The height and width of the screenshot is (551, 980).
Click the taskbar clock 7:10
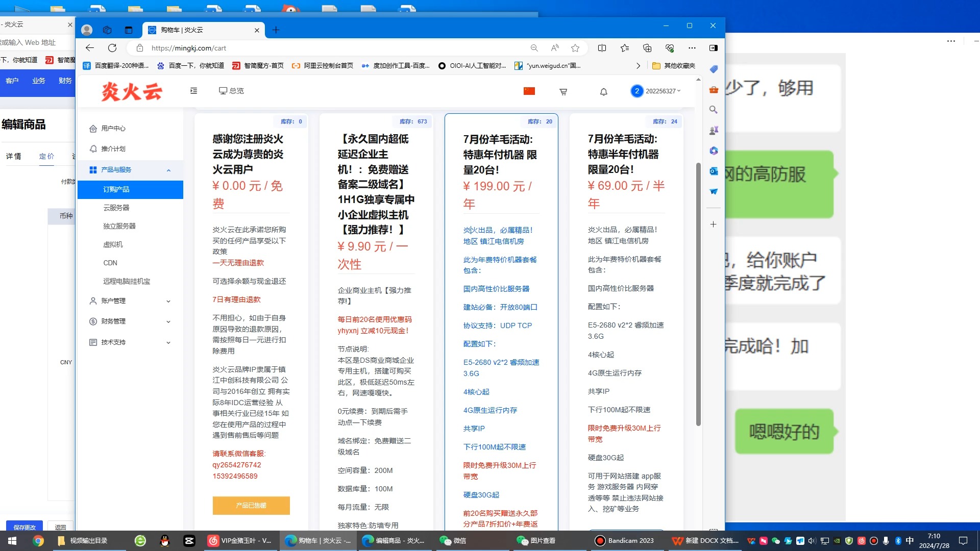pos(934,541)
